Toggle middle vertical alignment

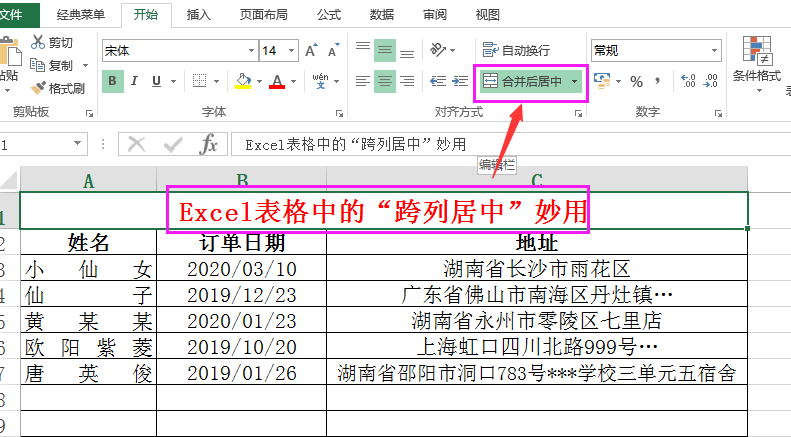tap(385, 50)
